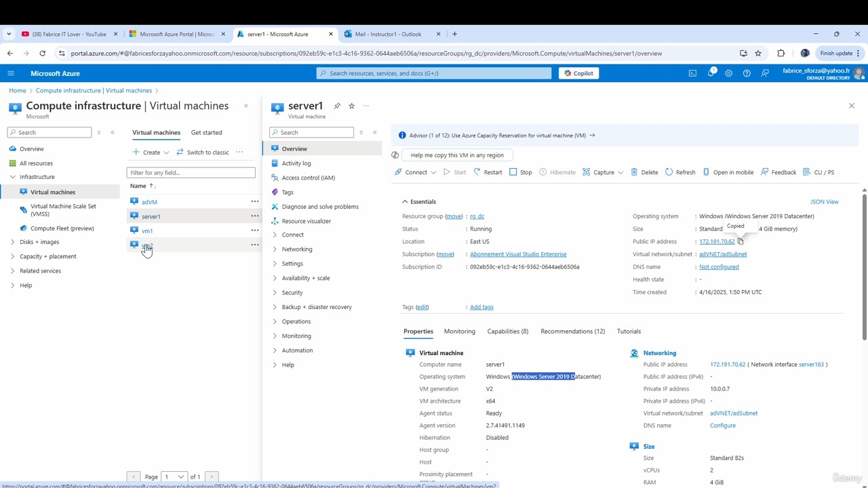The width and height of the screenshot is (868, 488).
Task: Pin server1 to dashboard
Action: (x=337, y=106)
